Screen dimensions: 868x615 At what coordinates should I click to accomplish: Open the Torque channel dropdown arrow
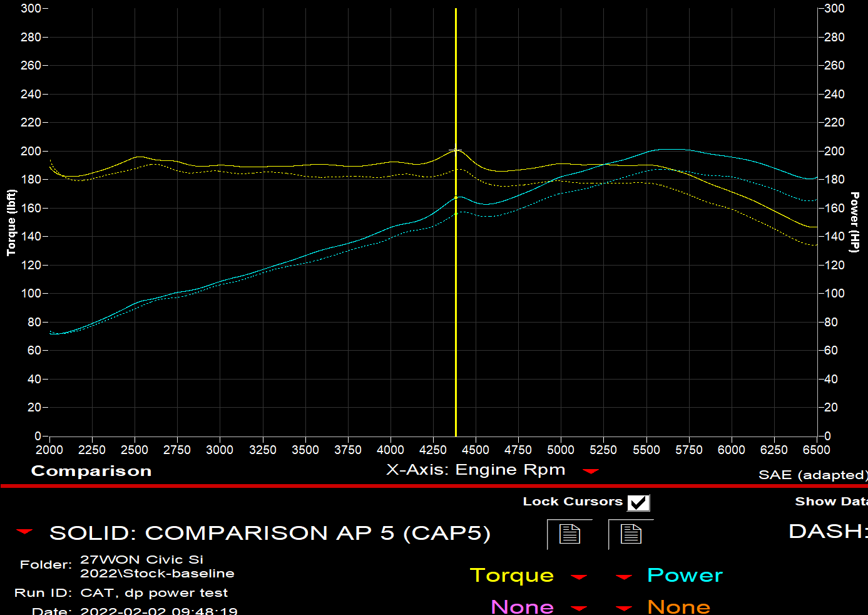[579, 577]
